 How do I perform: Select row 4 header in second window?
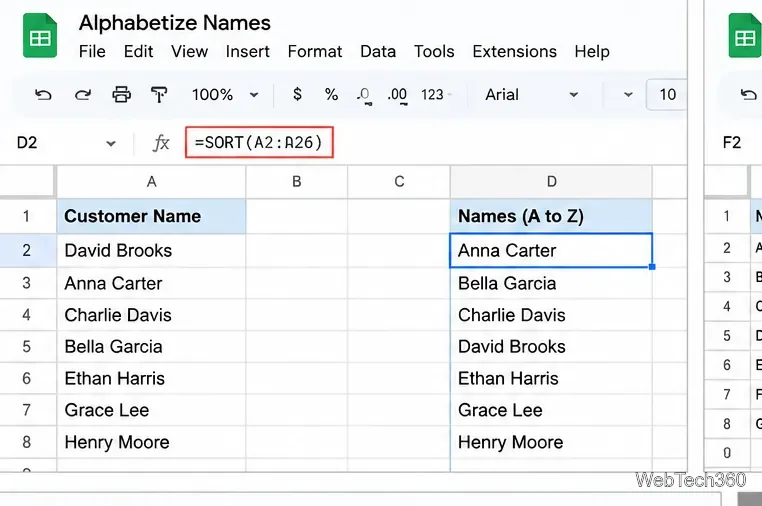click(727, 306)
